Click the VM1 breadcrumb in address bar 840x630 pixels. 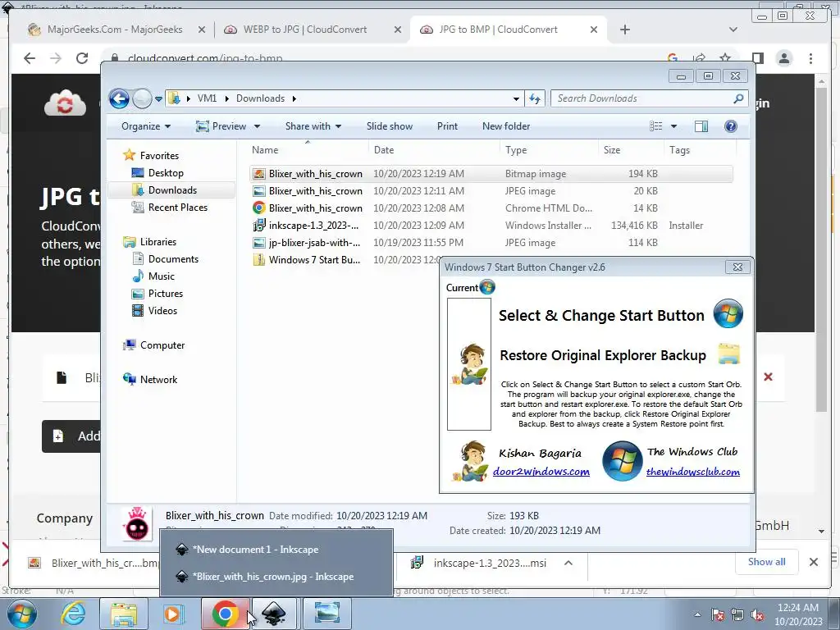click(x=207, y=98)
